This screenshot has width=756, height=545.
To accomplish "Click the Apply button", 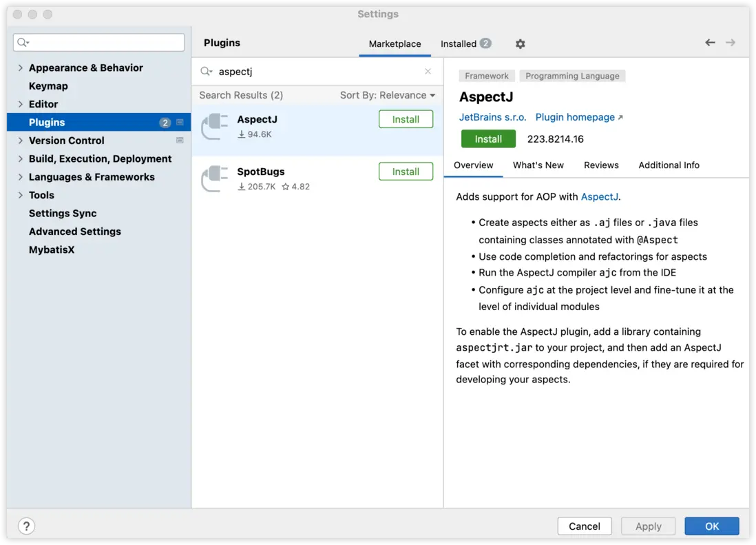I will click(x=648, y=526).
